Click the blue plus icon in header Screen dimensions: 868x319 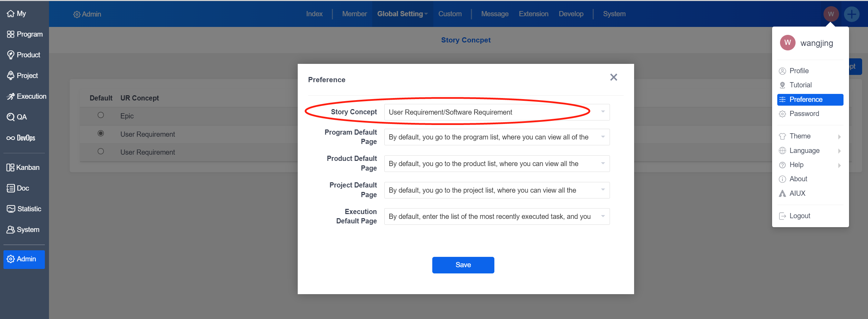tap(851, 14)
